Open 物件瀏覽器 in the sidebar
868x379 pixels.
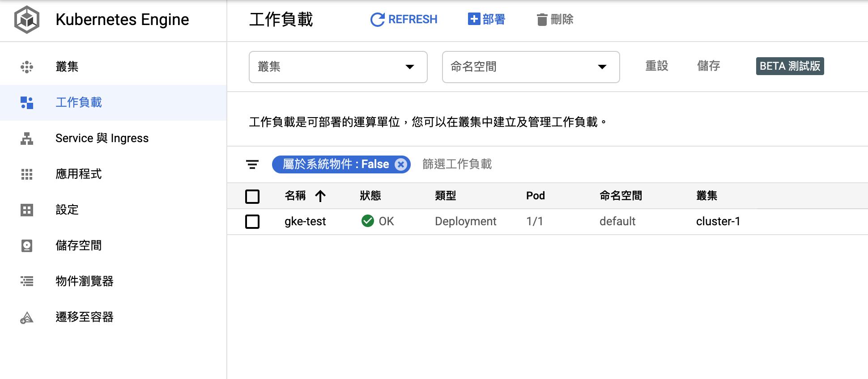click(x=113, y=281)
